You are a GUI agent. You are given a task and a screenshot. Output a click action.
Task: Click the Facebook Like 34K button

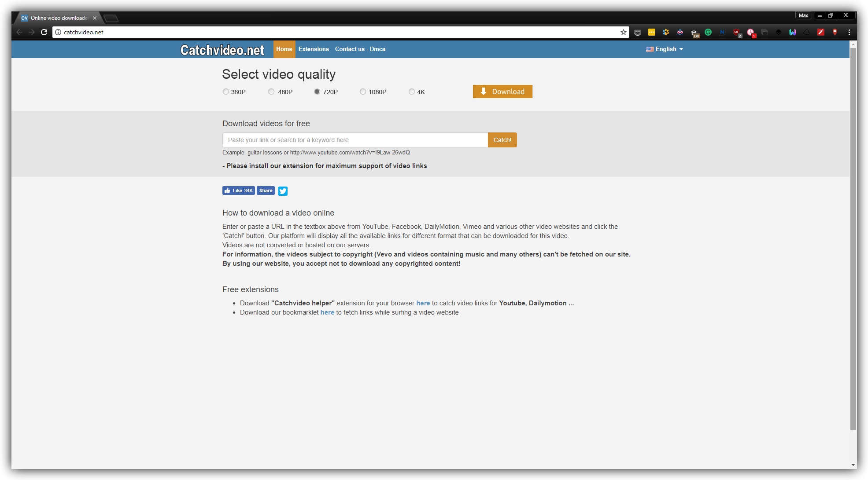[238, 191]
